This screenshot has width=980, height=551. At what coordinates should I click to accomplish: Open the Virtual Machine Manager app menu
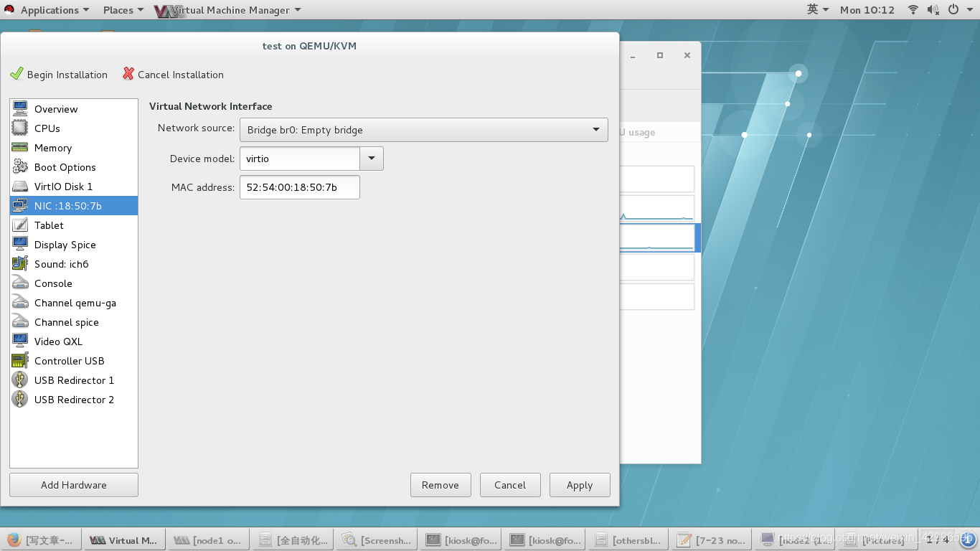tap(228, 10)
